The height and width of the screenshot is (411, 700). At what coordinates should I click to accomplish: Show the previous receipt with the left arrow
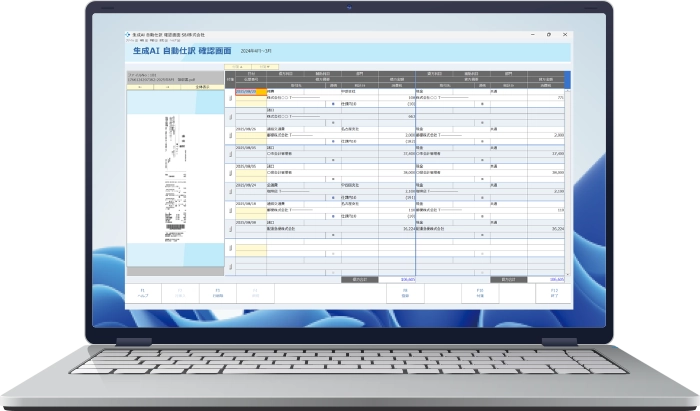(138, 87)
